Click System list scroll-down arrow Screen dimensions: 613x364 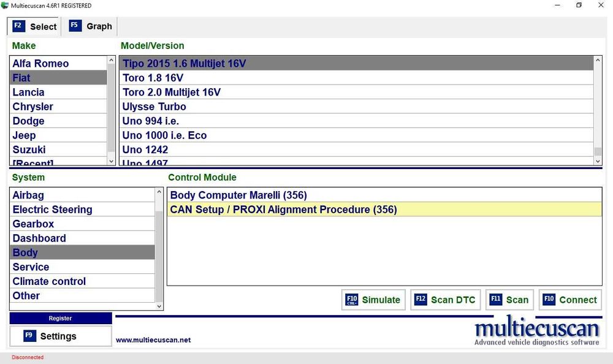(x=159, y=306)
